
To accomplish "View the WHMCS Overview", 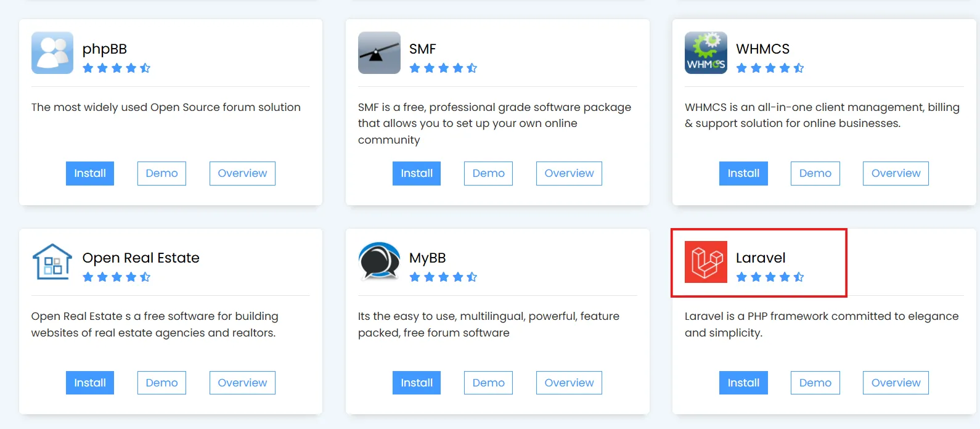I will click(x=896, y=173).
